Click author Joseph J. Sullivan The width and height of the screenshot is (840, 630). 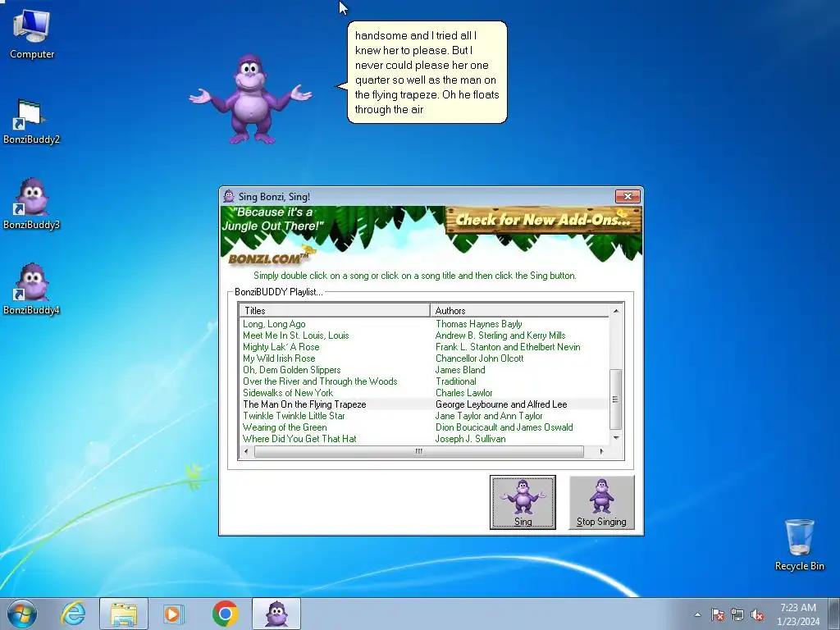(470, 439)
